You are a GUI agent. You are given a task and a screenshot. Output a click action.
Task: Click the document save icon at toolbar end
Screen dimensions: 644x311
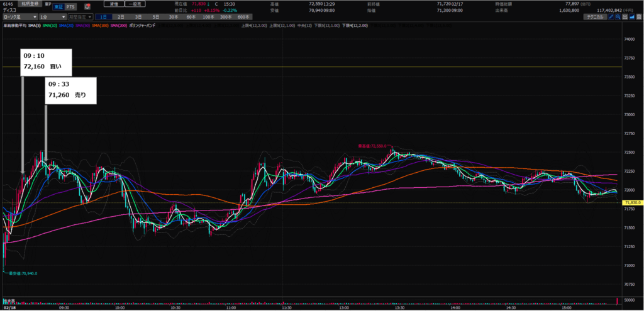[638, 17]
